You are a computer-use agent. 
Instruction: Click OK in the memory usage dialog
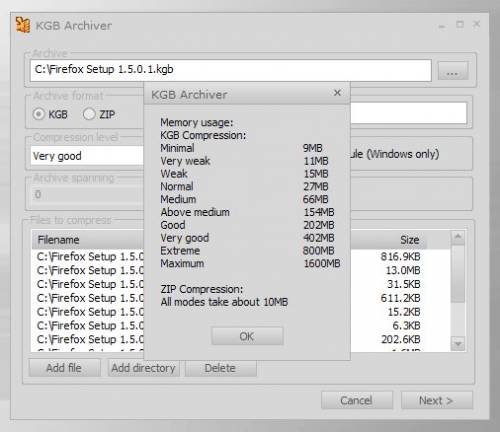point(247,336)
